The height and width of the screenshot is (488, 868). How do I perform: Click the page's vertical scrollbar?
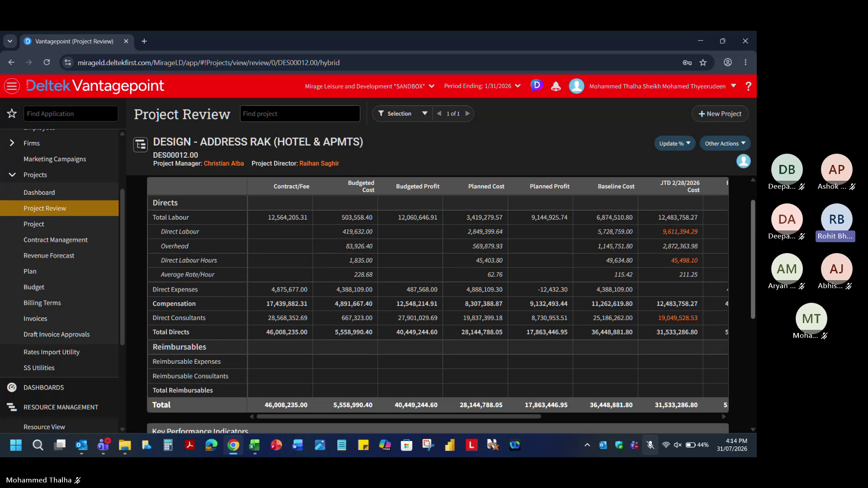point(753,259)
